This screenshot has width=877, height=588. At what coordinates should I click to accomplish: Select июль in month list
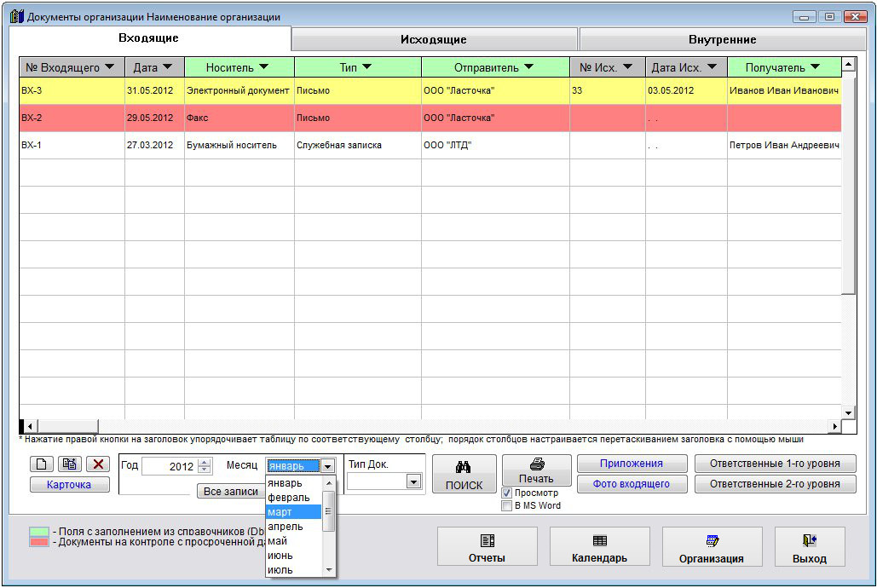294,570
